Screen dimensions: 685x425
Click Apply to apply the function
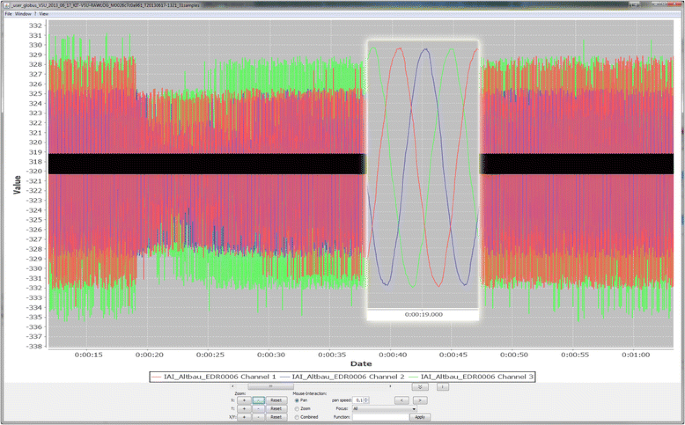420,416
